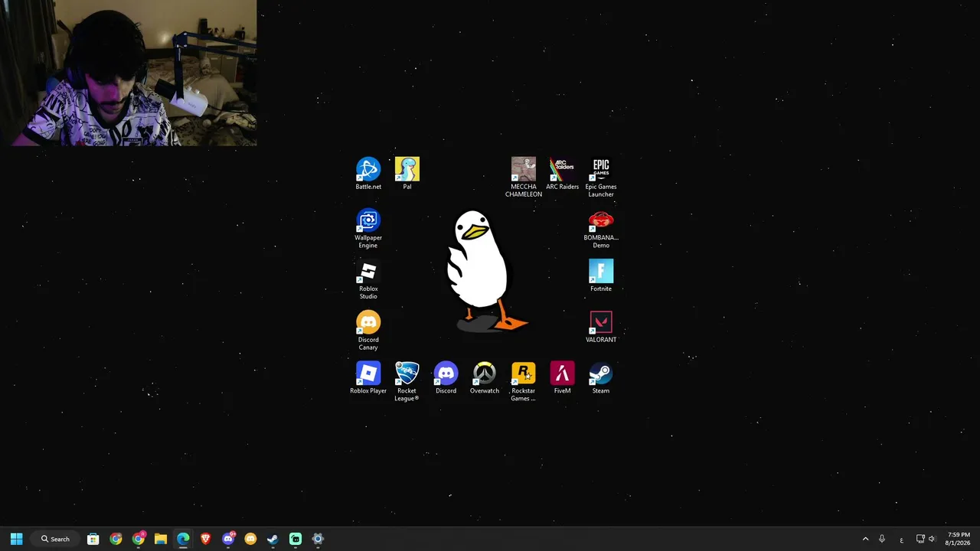980x551 pixels.
Task: Select the MECCHA CHAMELEON desktop icon
Action: click(x=524, y=178)
